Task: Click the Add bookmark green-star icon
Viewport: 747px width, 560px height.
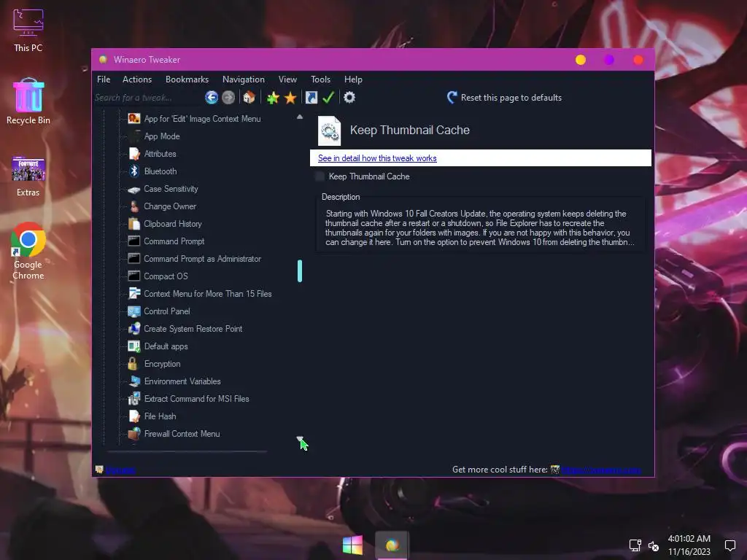Action: 273,98
